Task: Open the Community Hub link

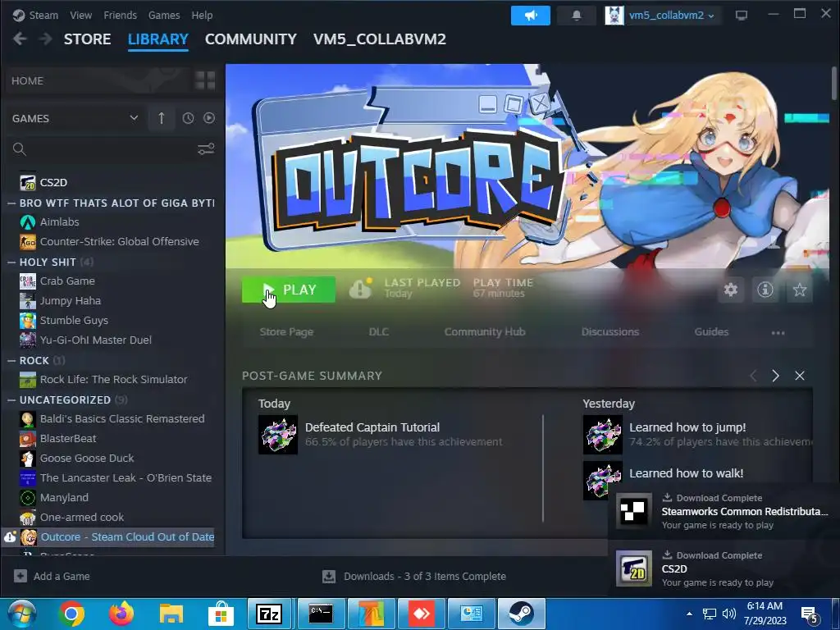Action: click(x=485, y=331)
